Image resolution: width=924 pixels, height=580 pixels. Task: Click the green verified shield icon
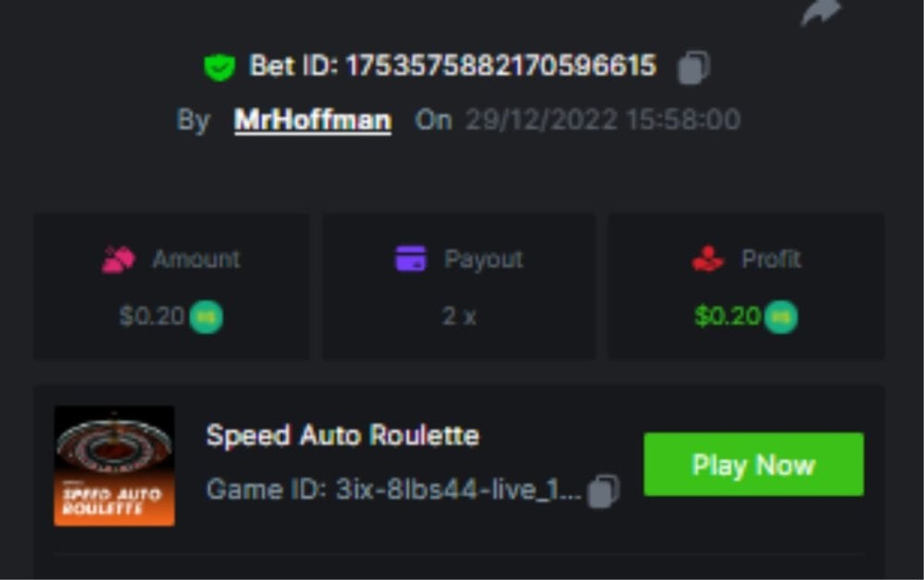pyautogui.click(x=219, y=66)
